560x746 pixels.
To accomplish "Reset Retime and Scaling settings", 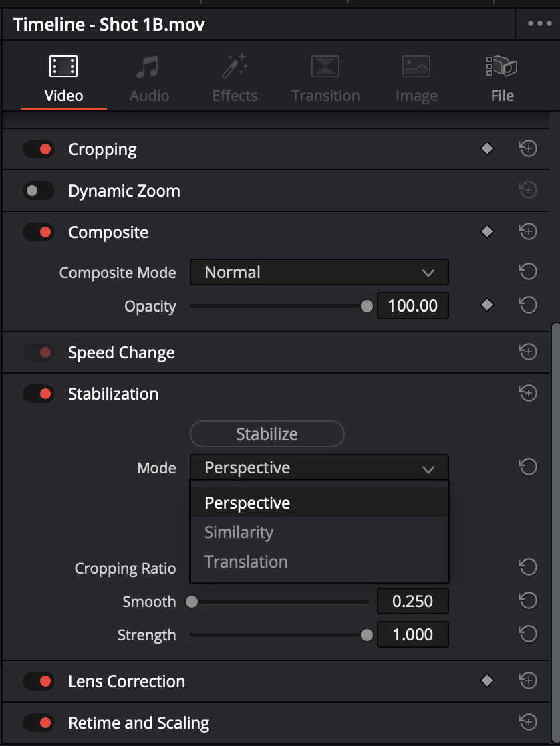I will pyautogui.click(x=528, y=722).
